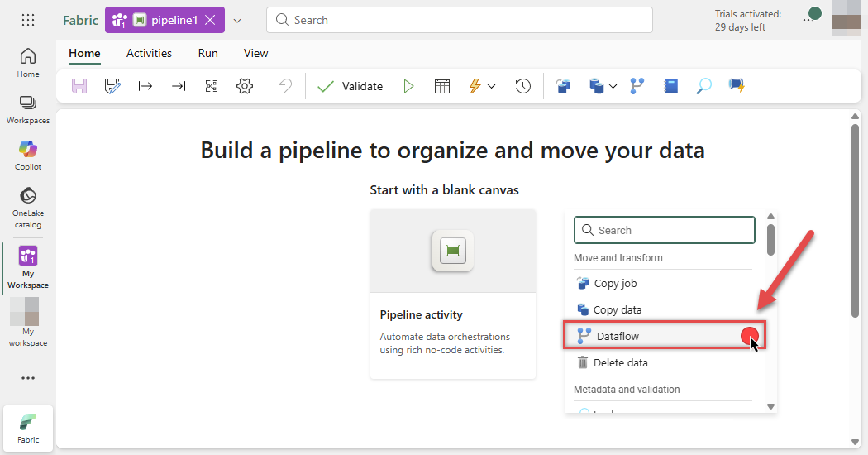Click activity list scroll down arrow
Viewport: 868px width, 455px height.
(x=770, y=407)
